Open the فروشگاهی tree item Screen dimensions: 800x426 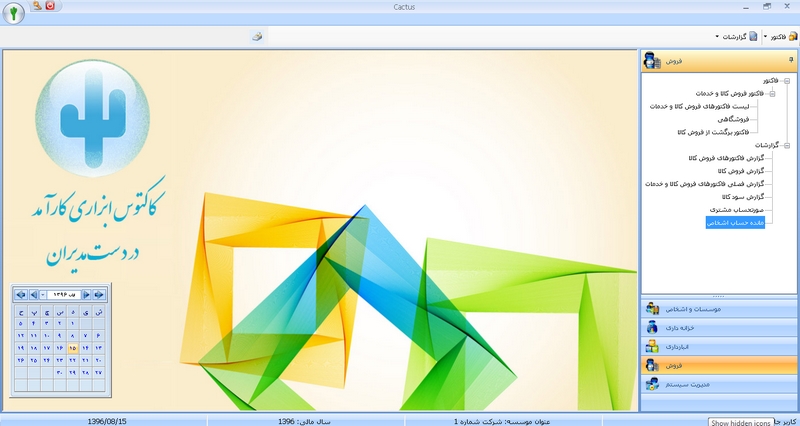[734, 119]
